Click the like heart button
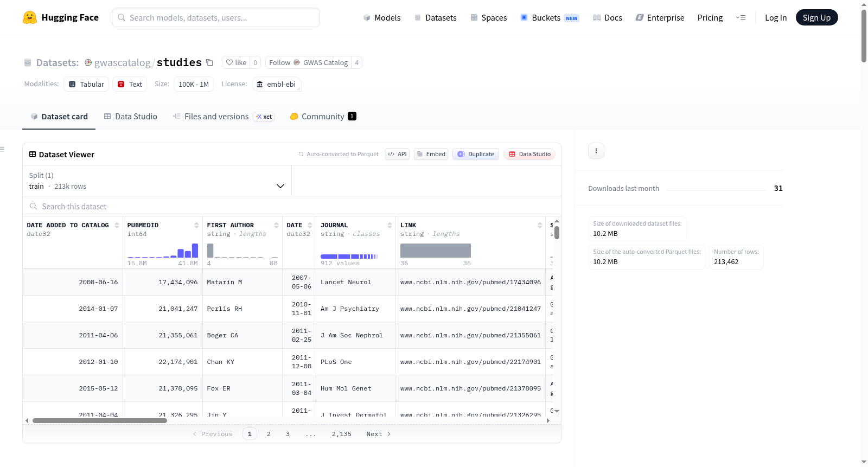The width and height of the screenshot is (868, 467). pos(236,62)
